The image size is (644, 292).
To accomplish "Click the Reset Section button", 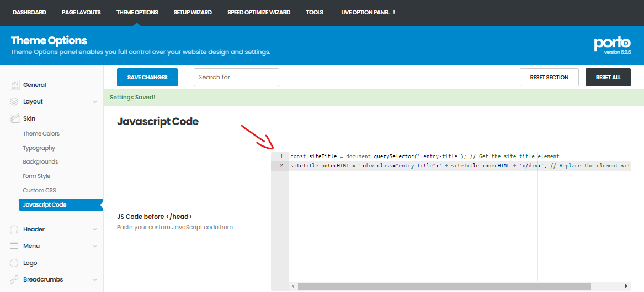I will tap(549, 78).
